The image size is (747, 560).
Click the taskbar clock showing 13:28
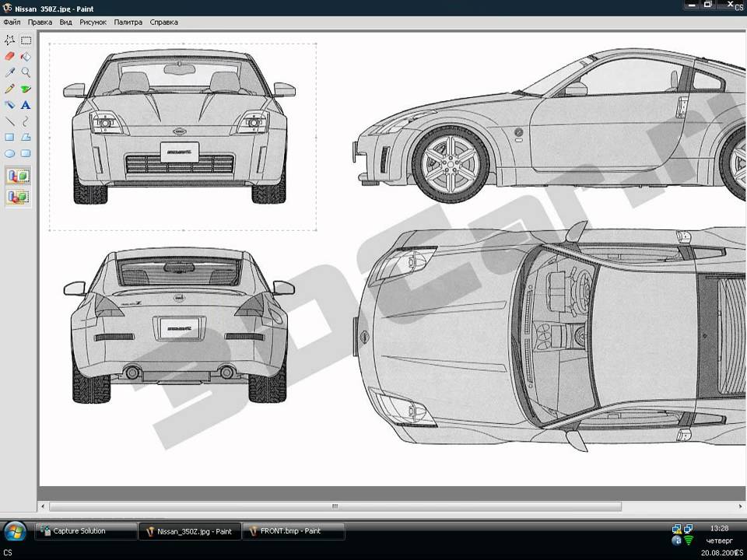click(x=719, y=529)
